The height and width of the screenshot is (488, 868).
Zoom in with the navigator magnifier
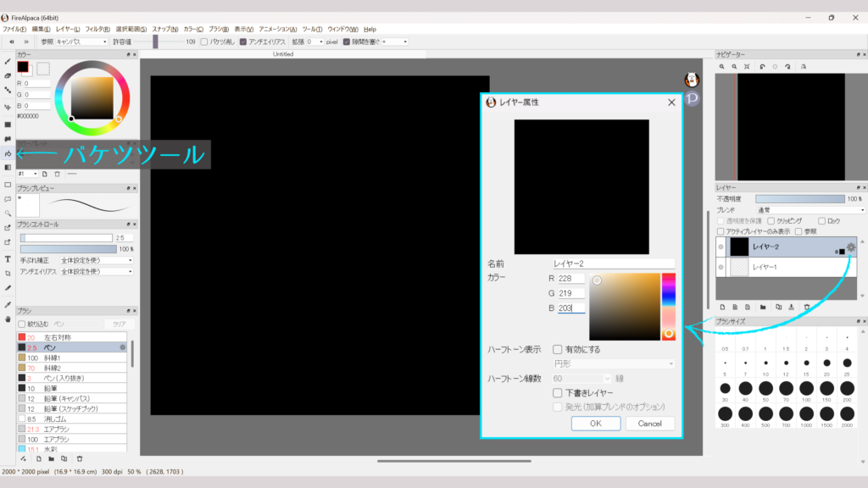pyautogui.click(x=722, y=66)
